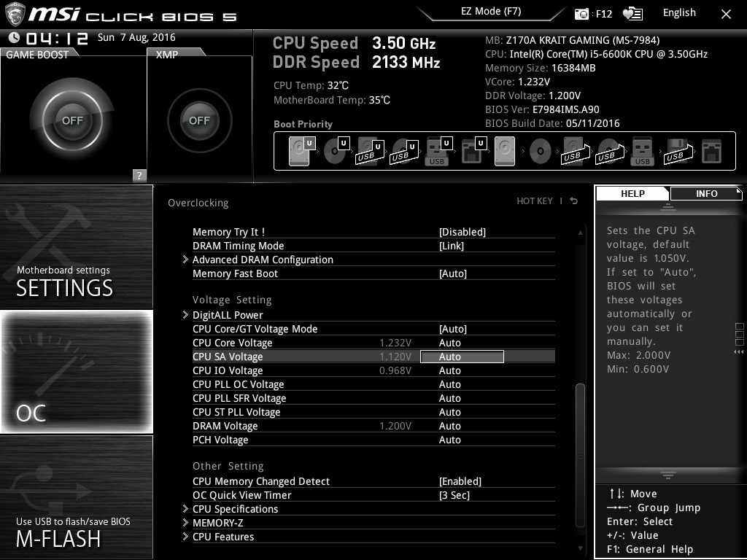747x560 pixels.
Task: Select the UEFI network boot device
Action: click(473, 152)
